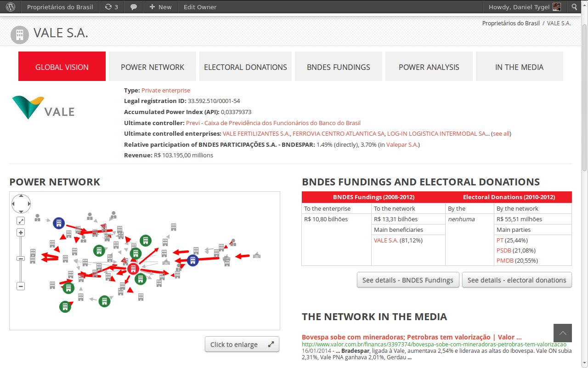This screenshot has width=588, height=368.
Task: Click the R$ 55,51 milhões value
Action: [519, 219]
